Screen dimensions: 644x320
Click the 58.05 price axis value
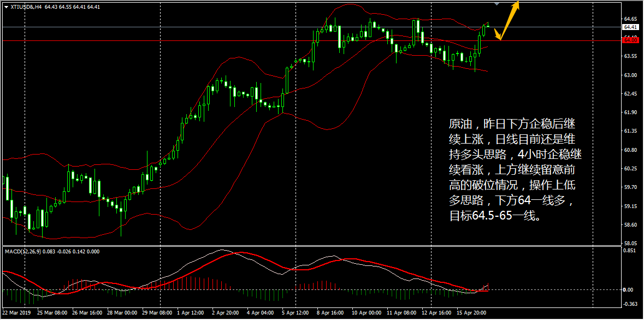[x=630, y=244]
